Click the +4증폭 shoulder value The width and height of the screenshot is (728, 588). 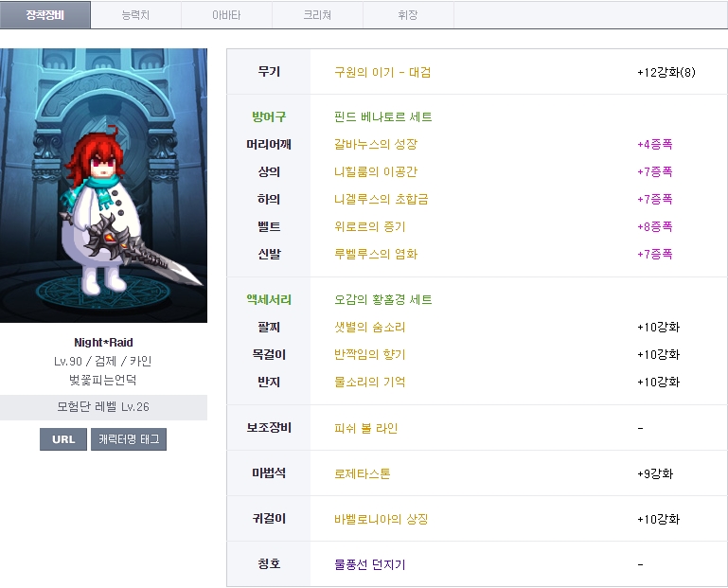(x=655, y=144)
